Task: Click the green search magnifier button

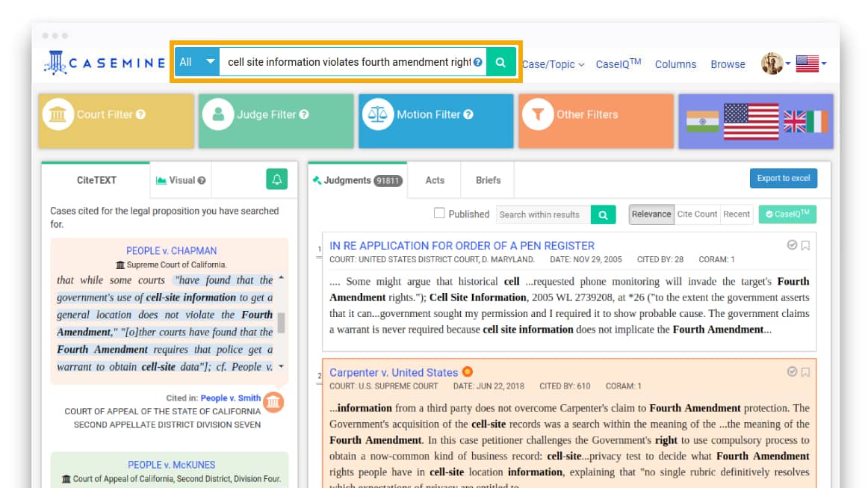Action: click(501, 62)
